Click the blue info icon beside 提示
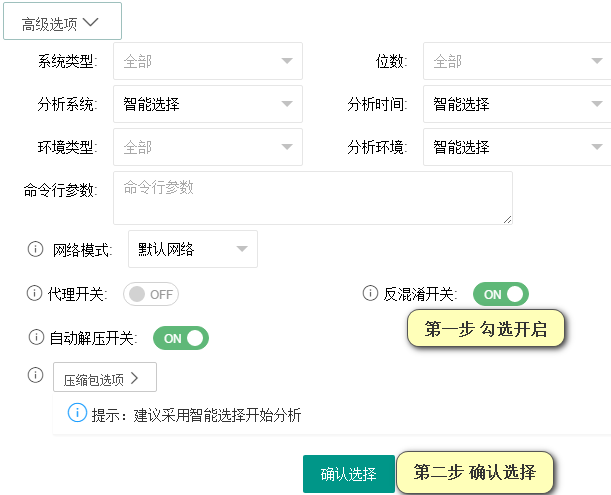Image resolution: width=611 pixels, height=495 pixels. point(77,412)
